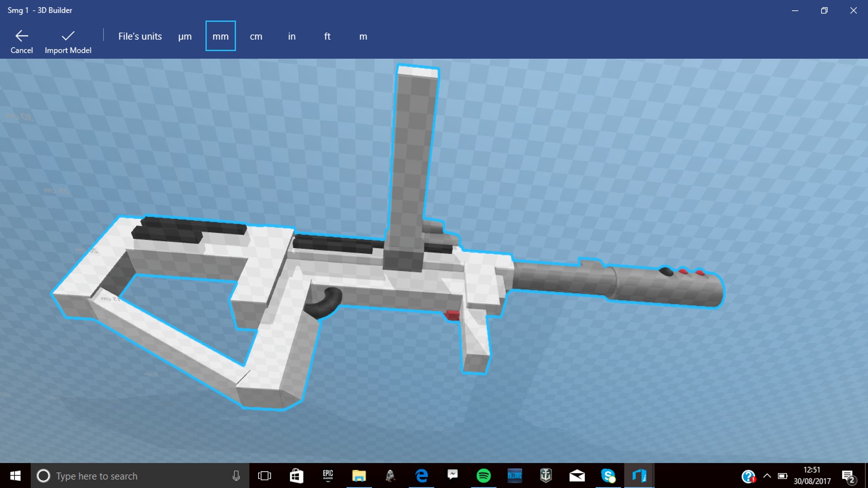Select the File's units option
Image resolution: width=868 pixels, height=488 pixels.
(x=140, y=36)
